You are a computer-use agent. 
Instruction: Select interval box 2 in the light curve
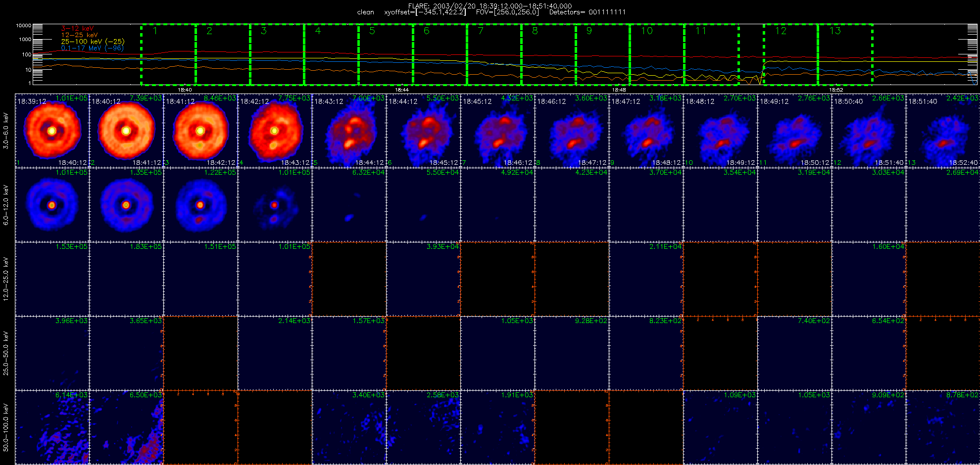[223, 54]
